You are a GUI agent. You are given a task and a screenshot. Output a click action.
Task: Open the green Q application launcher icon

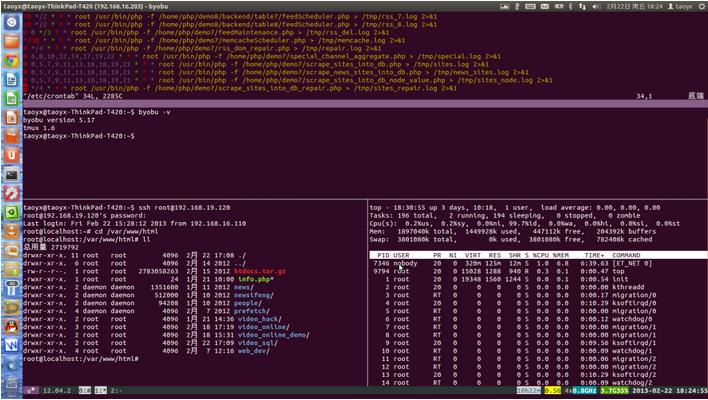[x=11, y=212]
